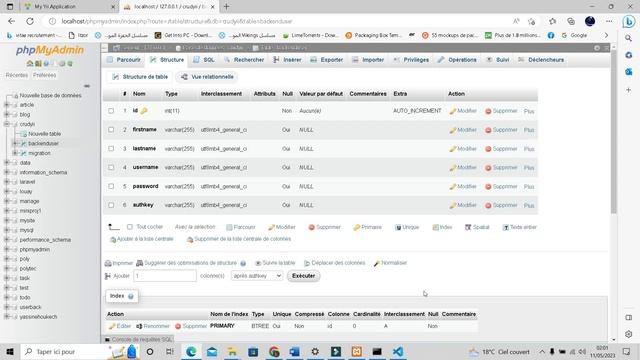
Task: Switch to the Parcourir tab
Action: pyautogui.click(x=124, y=60)
